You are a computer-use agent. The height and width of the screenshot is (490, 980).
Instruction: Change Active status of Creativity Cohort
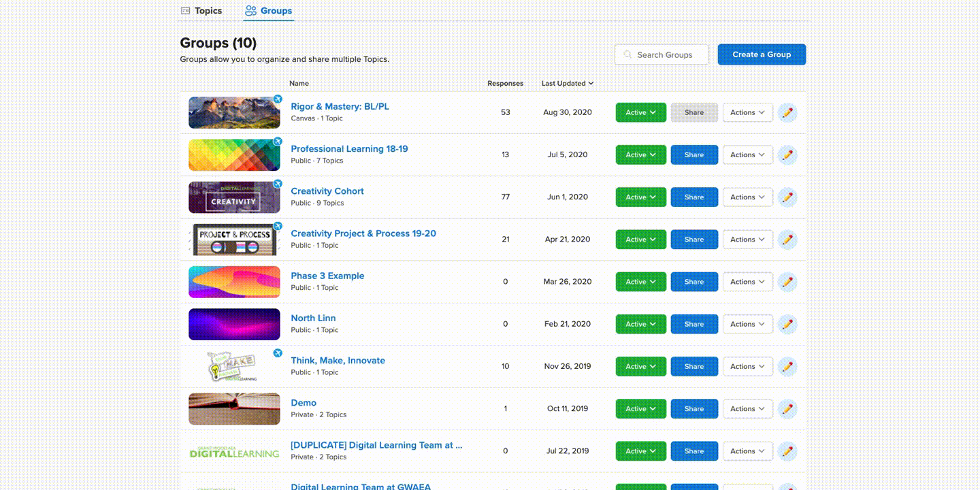click(641, 197)
